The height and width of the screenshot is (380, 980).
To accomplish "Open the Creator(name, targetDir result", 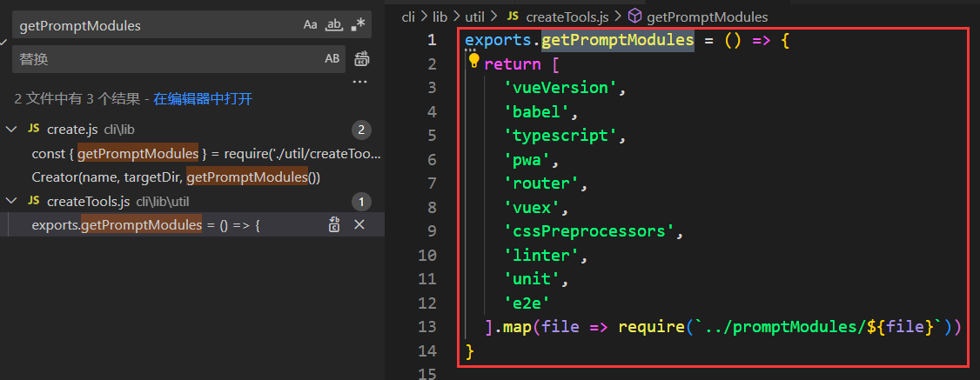I will [x=176, y=177].
